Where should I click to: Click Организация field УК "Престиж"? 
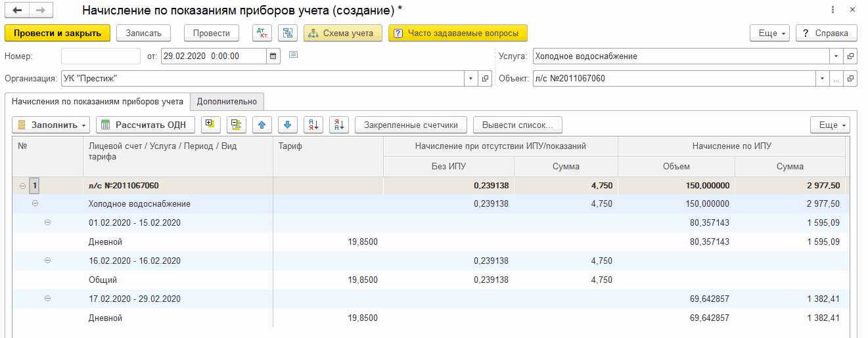coord(263,79)
